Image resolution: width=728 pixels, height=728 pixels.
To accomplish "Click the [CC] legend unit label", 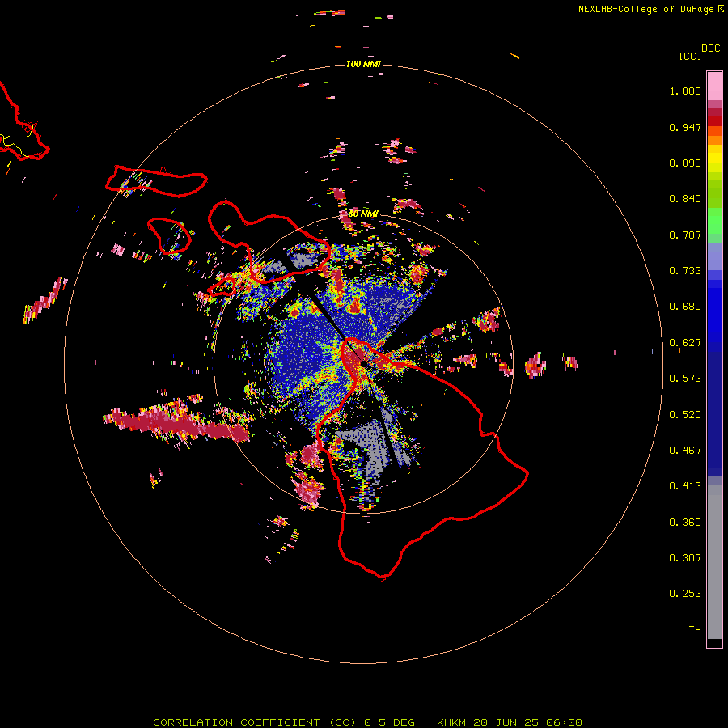I will [x=690, y=56].
